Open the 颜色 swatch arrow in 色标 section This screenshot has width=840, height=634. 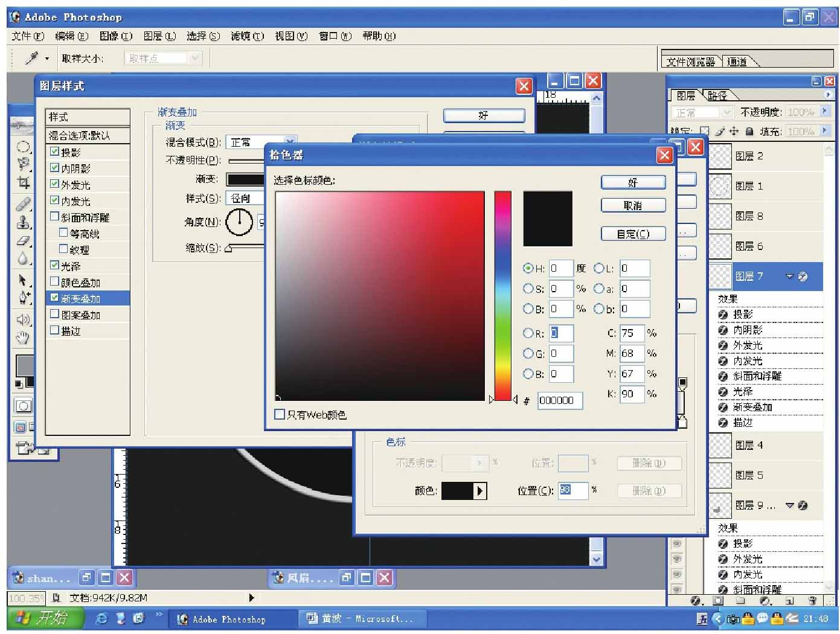tap(480, 491)
